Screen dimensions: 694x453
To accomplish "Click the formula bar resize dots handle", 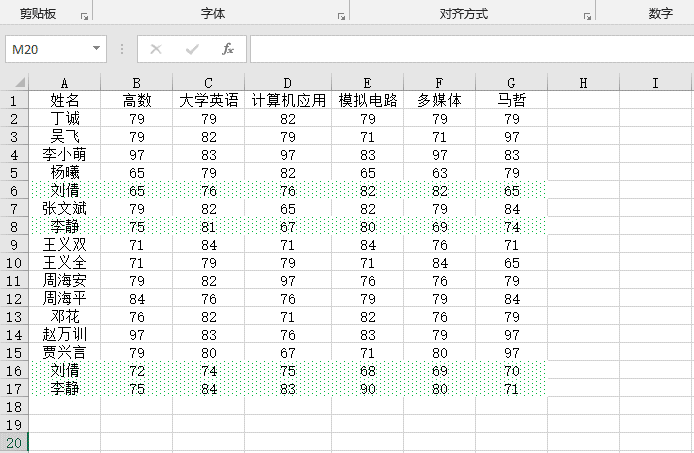I will (122, 49).
